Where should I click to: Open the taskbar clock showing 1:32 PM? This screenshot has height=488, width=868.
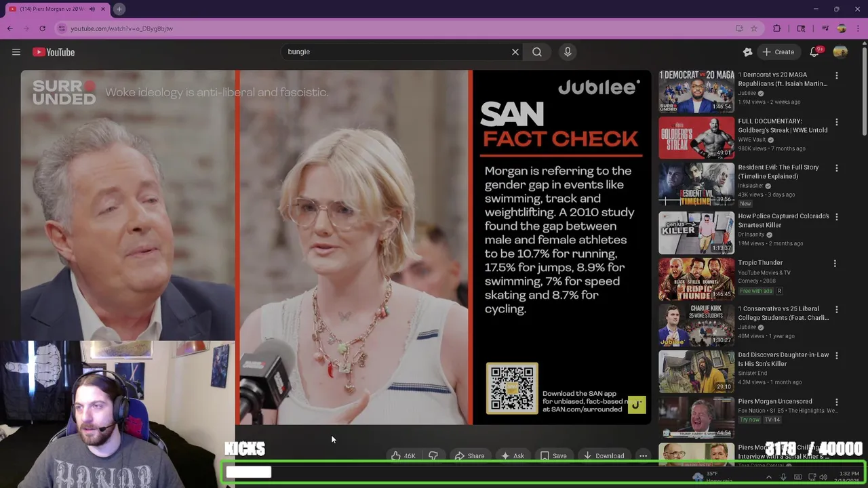click(x=849, y=477)
